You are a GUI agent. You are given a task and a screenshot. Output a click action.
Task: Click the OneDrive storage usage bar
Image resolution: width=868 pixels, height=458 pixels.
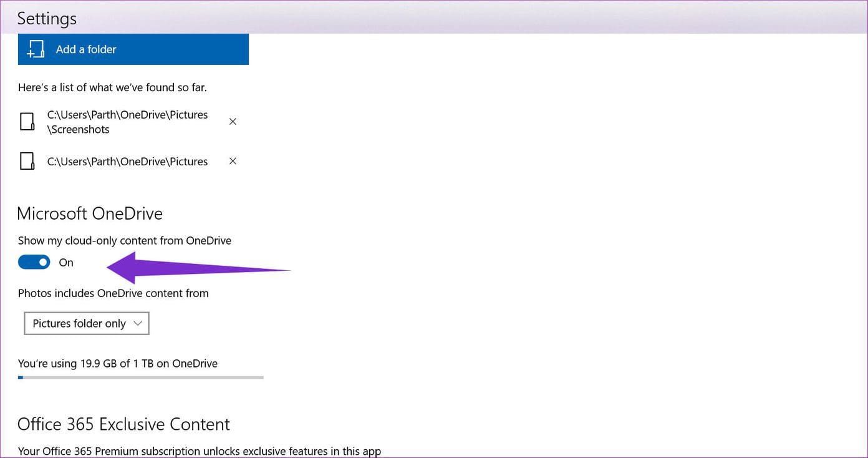click(141, 378)
